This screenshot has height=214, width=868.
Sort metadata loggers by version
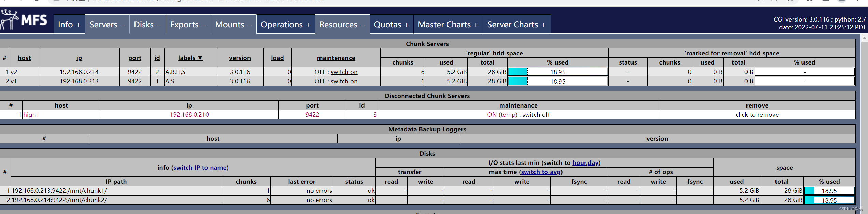pos(657,139)
